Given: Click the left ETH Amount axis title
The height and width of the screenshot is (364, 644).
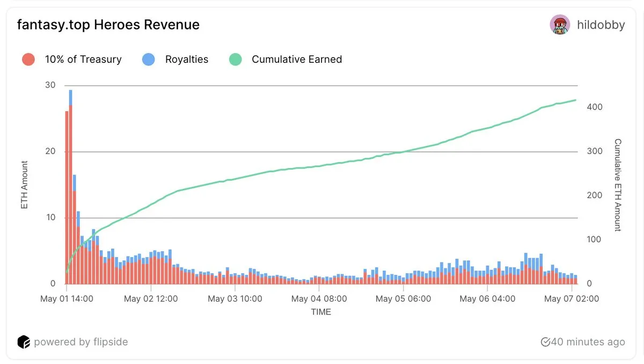Looking at the screenshot, I should pos(24,185).
